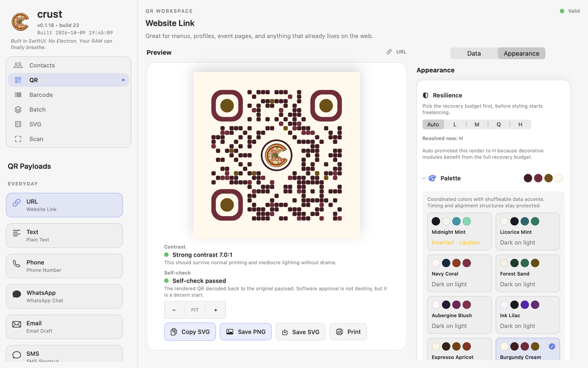Select the WhatsApp Chat payload
The height and width of the screenshot is (368, 588).
click(64, 296)
